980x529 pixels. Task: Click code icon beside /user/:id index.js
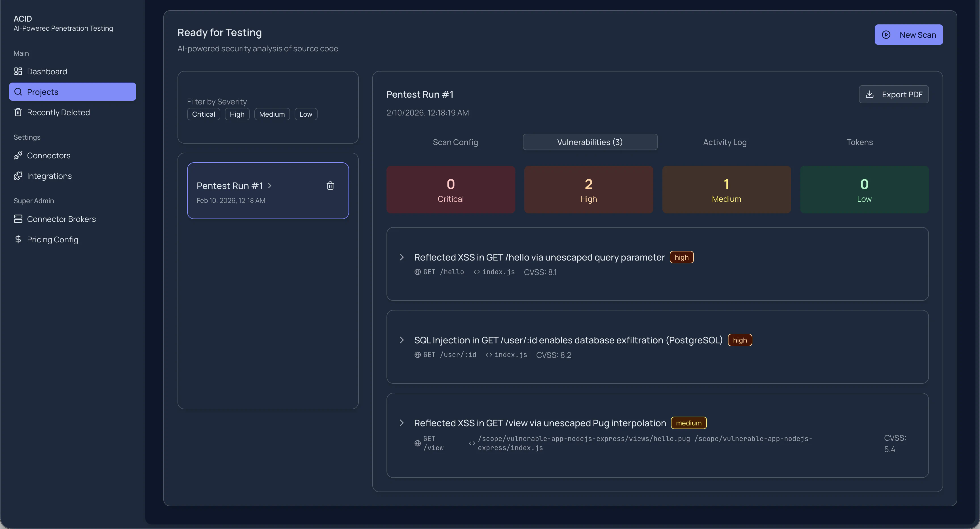489,354
